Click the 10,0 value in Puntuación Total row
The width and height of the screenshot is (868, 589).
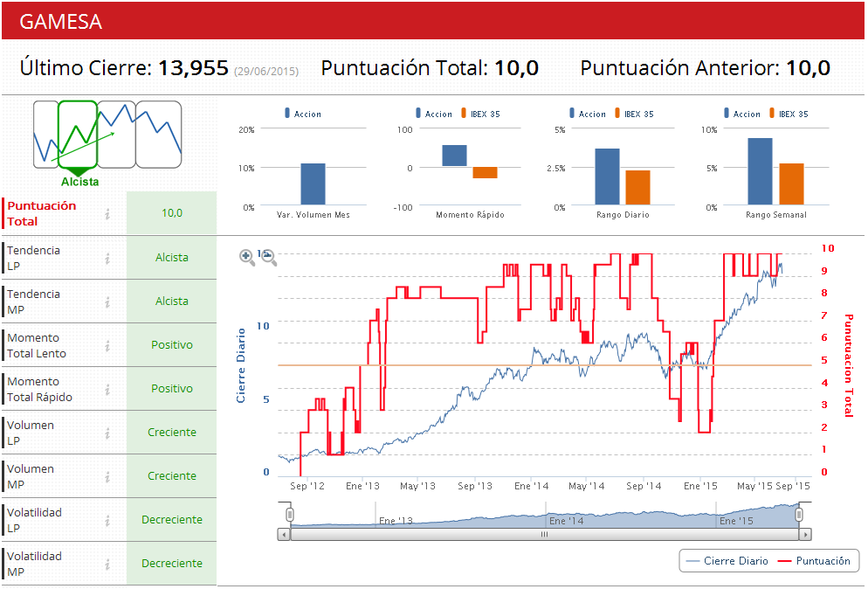click(x=172, y=212)
